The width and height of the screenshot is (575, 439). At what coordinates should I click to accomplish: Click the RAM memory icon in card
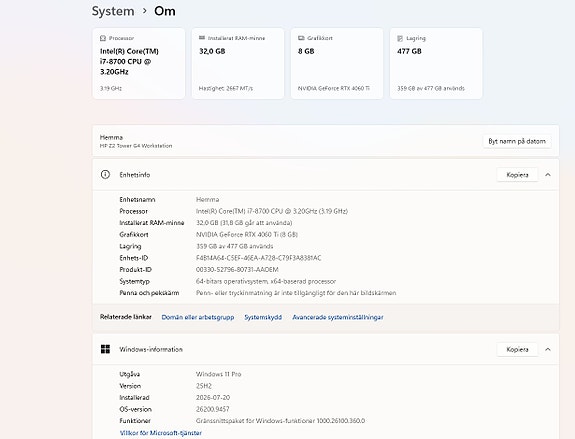click(202, 38)
